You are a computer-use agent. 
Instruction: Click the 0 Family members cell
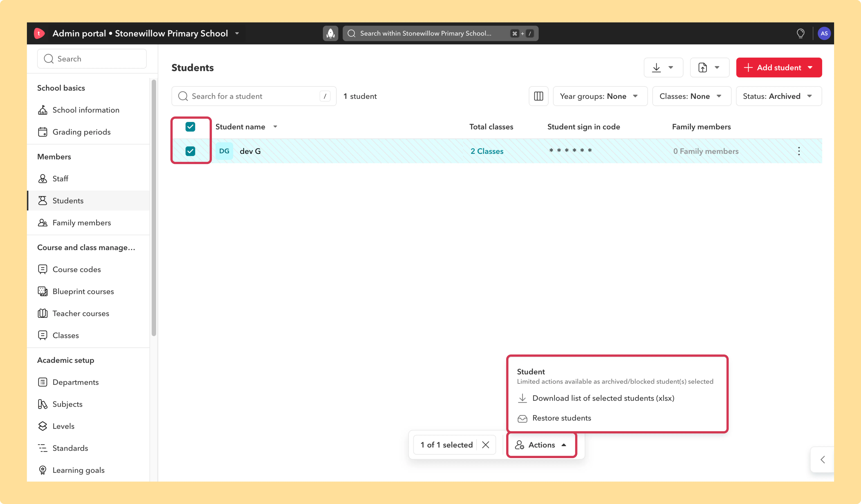point(706,151)
